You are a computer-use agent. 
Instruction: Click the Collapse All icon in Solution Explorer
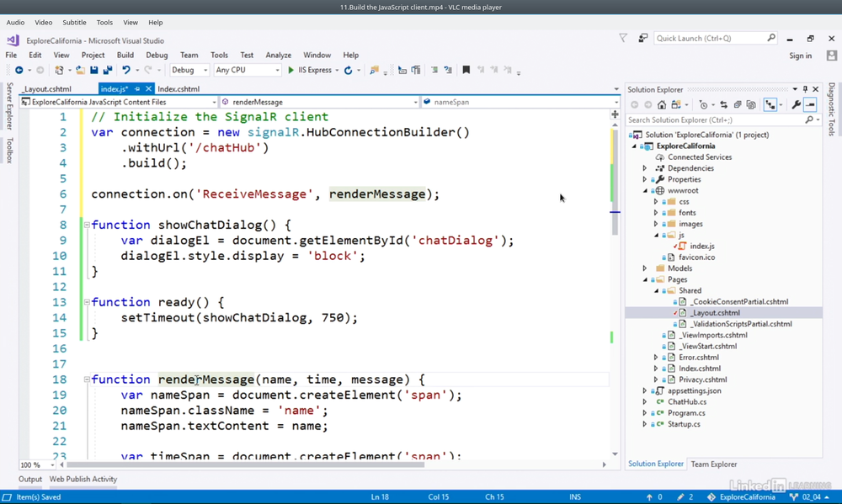[738, 104]
